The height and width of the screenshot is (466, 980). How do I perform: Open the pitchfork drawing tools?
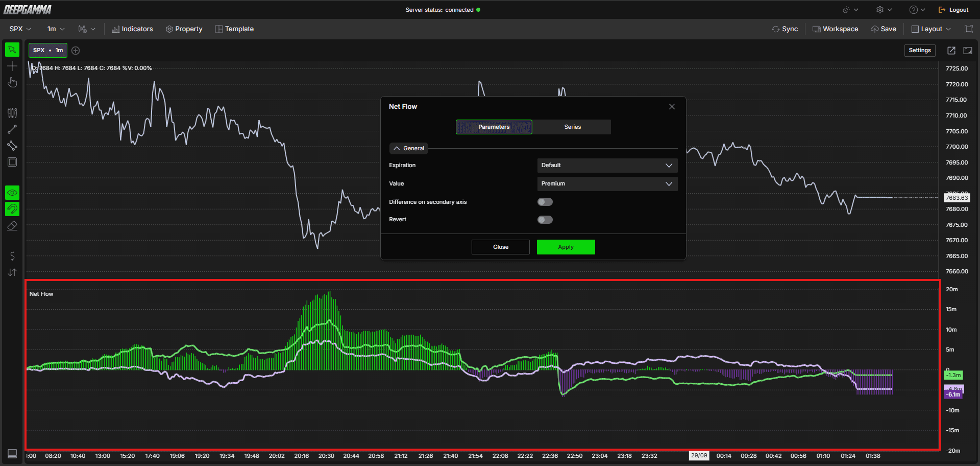click(x=12, y=113)
